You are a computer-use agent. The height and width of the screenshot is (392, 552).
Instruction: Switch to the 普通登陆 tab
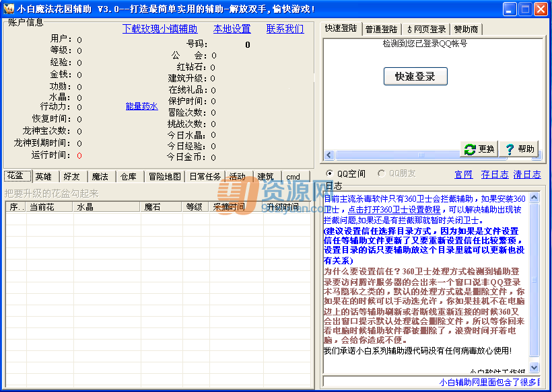381,29
